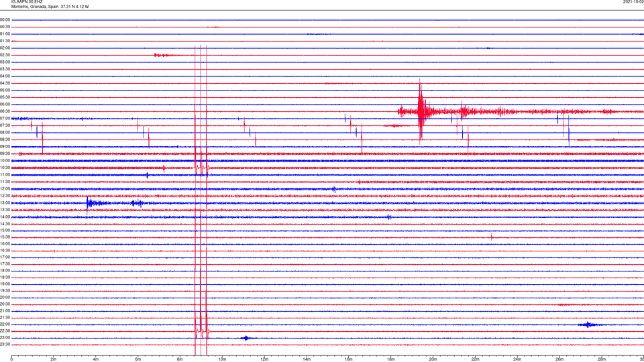The height and width of the screenshot is (362, 644).
Task: Select the 15:30 trace time label
Action: (5, 237)
